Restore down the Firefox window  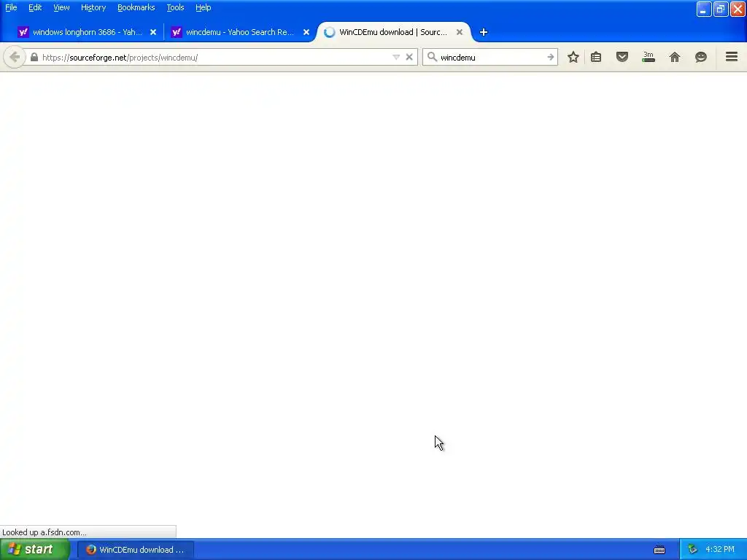click(721, 9)
